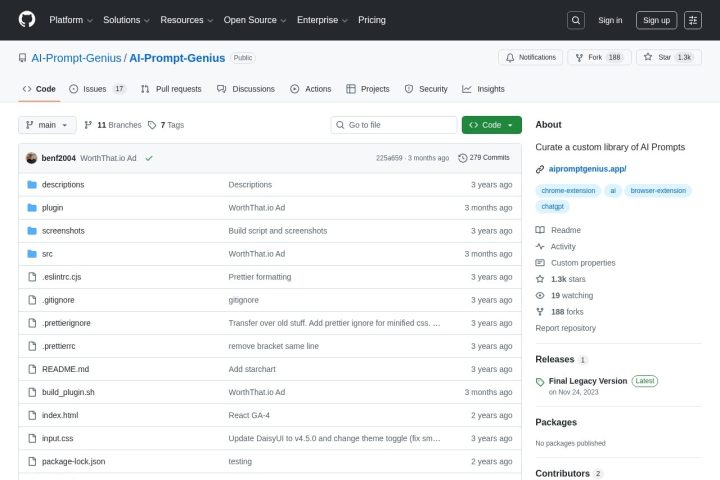Open the build_plugin.sh file

[x=68, y=392]
